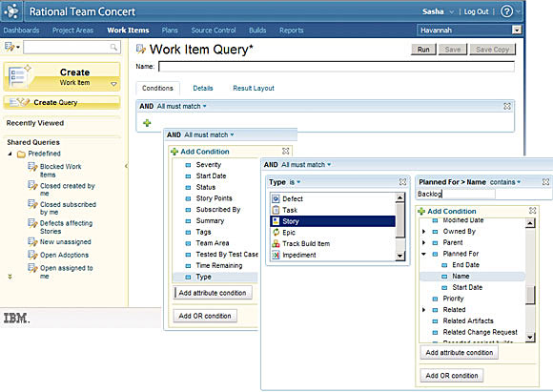Close the Planned For Name condition box
553x392 pixels.
[x=545, y=182]
